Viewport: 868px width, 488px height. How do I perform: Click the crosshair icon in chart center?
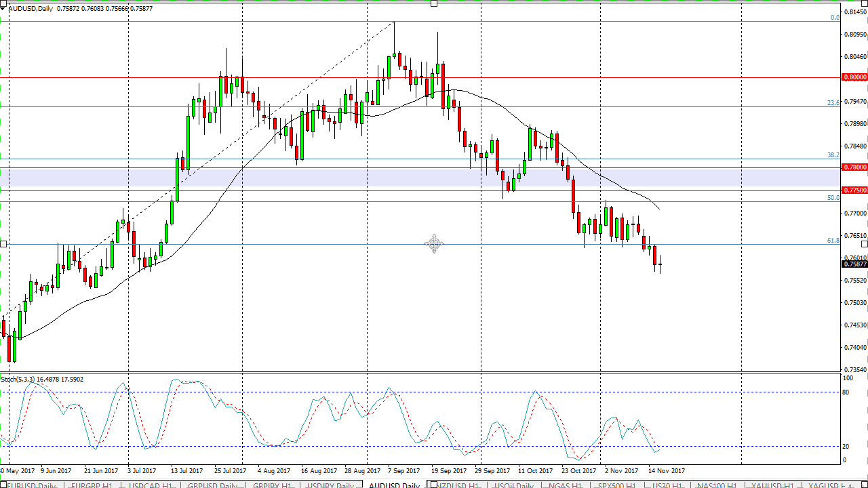click(434, 244)
